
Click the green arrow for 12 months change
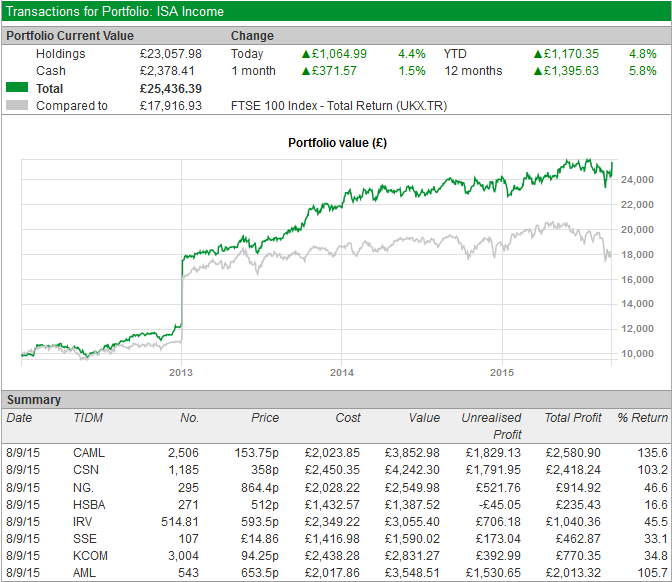(538, 71)
